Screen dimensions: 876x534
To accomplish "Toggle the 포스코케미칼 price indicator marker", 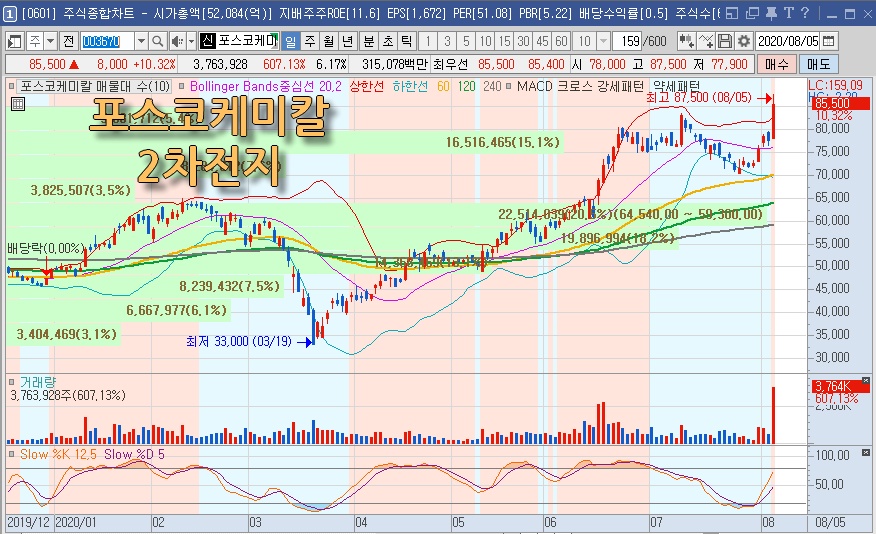I will click(11, 87).
